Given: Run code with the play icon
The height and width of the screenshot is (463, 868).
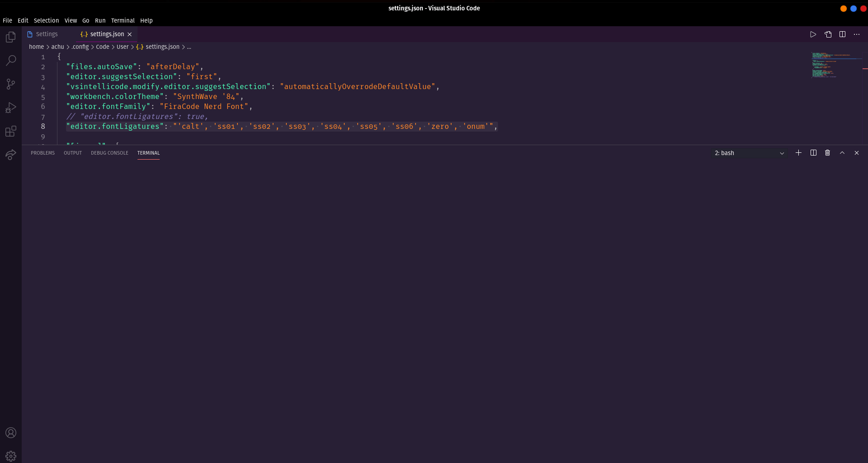Looking at the screenshot, I should tap(813, 34).
